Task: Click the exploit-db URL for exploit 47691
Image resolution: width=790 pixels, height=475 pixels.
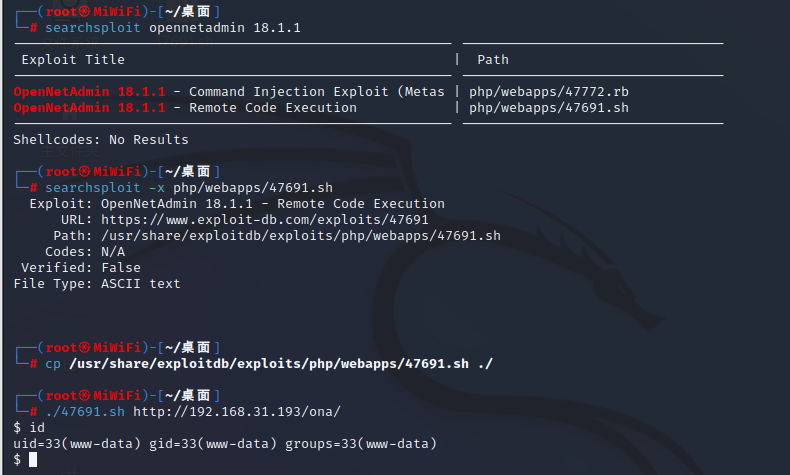Action: click(x=265, y=220)
